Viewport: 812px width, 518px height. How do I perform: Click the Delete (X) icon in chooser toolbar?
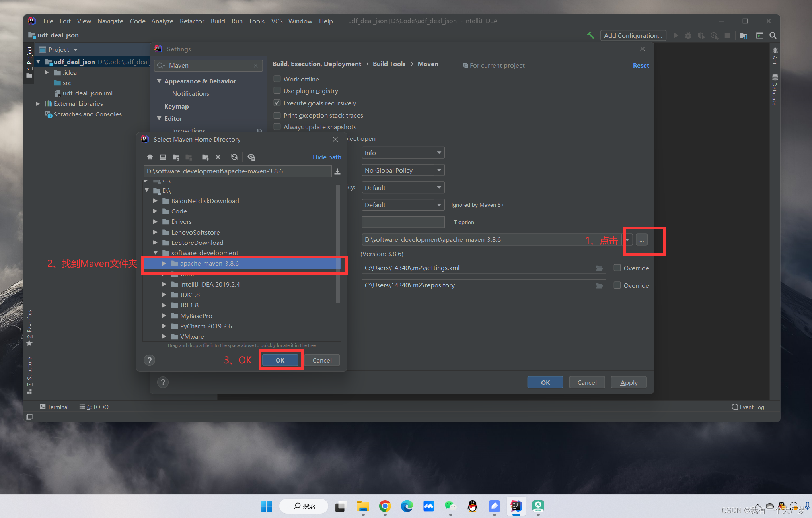[218, 157]
